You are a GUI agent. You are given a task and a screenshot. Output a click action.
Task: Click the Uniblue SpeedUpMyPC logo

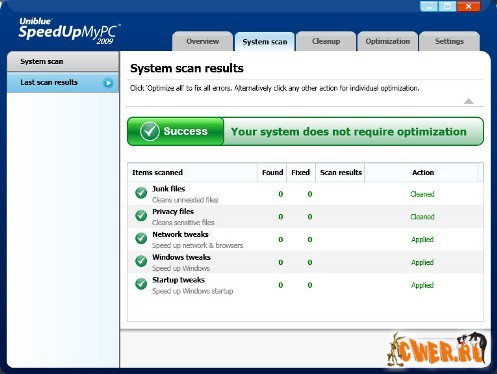pyautogui.click(x=69, y=31)
